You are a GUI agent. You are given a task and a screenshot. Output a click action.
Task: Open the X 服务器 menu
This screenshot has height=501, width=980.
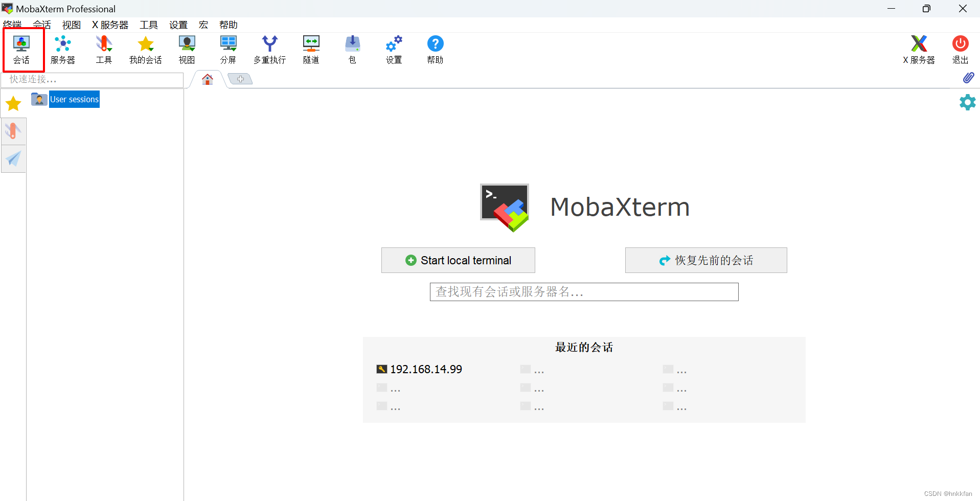tap(110, 25)
